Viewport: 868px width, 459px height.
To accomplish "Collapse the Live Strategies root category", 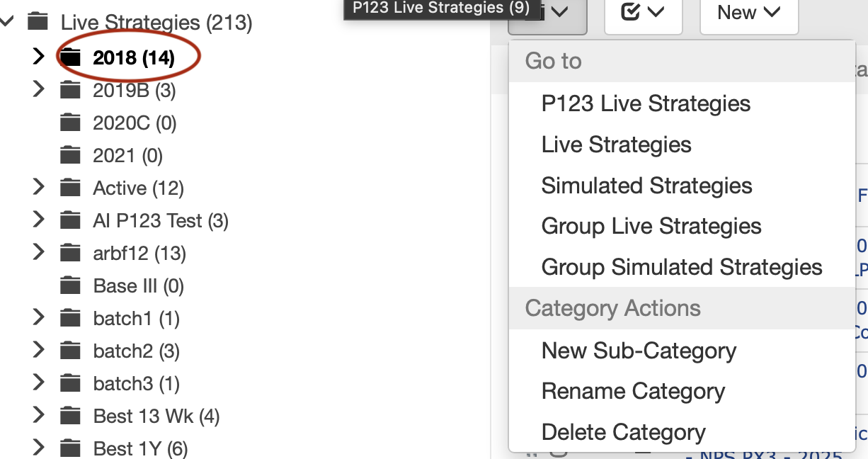I will (7, 22).
